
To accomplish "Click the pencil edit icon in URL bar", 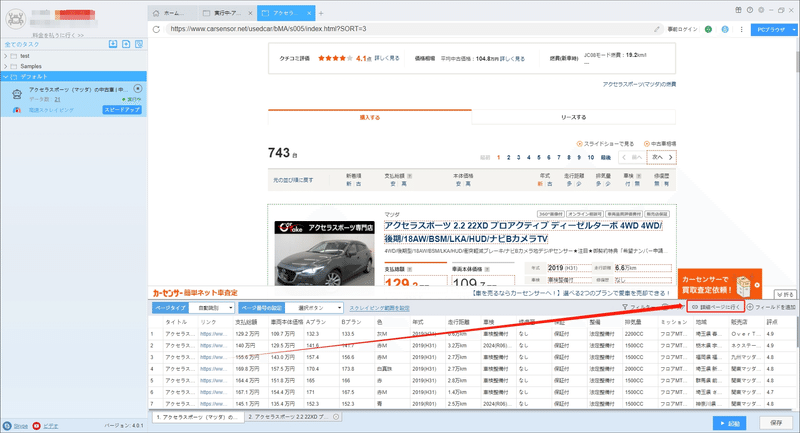I will 657,29.
